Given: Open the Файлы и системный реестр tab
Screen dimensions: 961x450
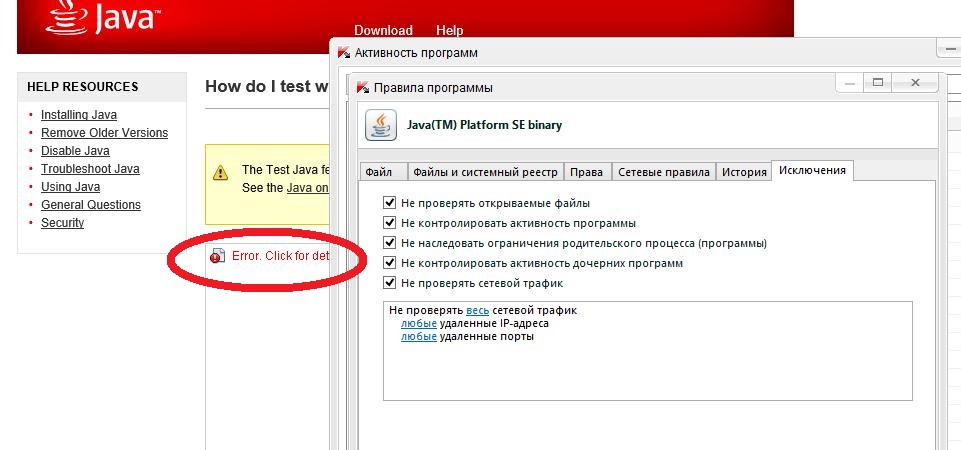Looking at the screenshot, I should (x=485, y=172).
